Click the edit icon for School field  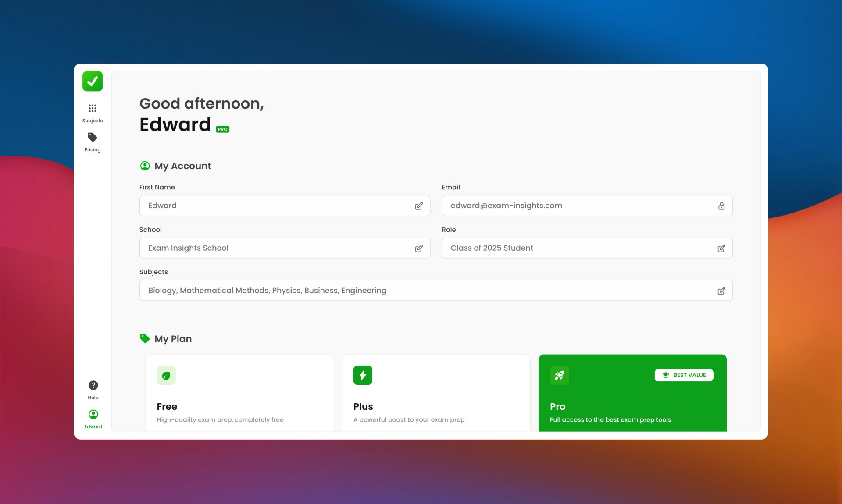pyautogui.click(x=419, y=248)
